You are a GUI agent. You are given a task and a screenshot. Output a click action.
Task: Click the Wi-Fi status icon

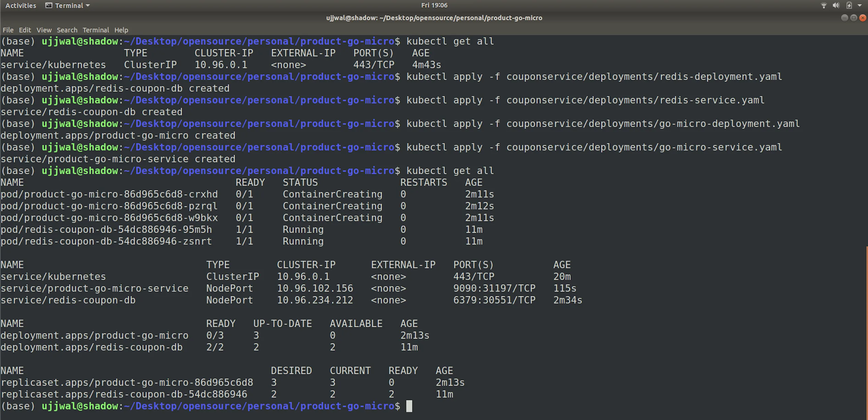[824, 5]
